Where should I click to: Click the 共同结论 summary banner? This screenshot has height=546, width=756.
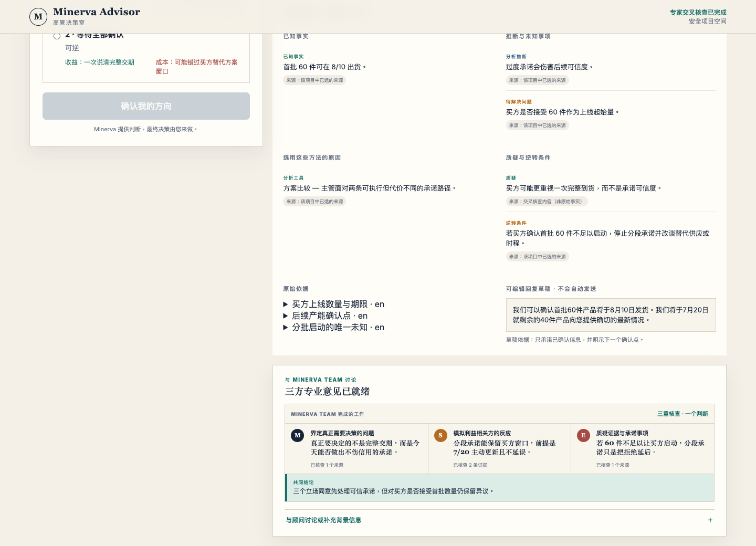500,488
